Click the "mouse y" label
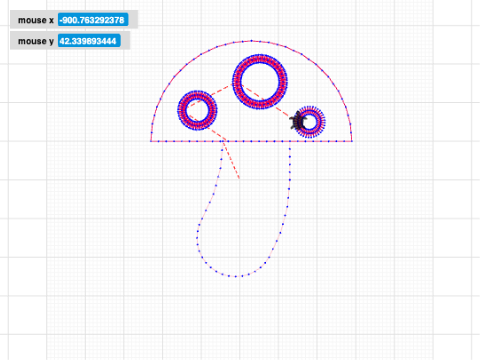Screen dimensions: 480x360 tap(36, 41)
